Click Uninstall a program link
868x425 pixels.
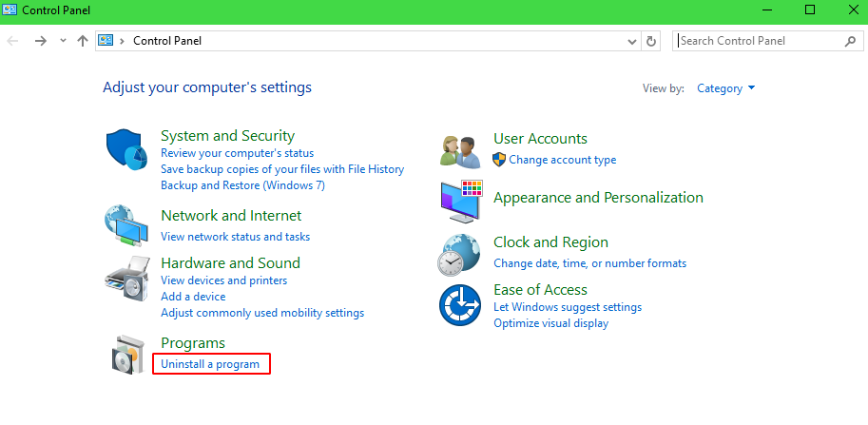(210, 364)
